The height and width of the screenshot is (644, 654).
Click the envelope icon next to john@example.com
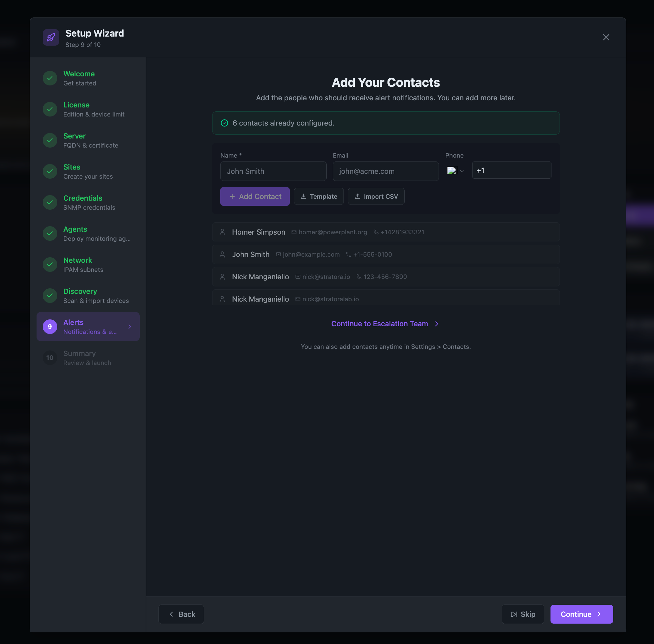coord(278,254)
